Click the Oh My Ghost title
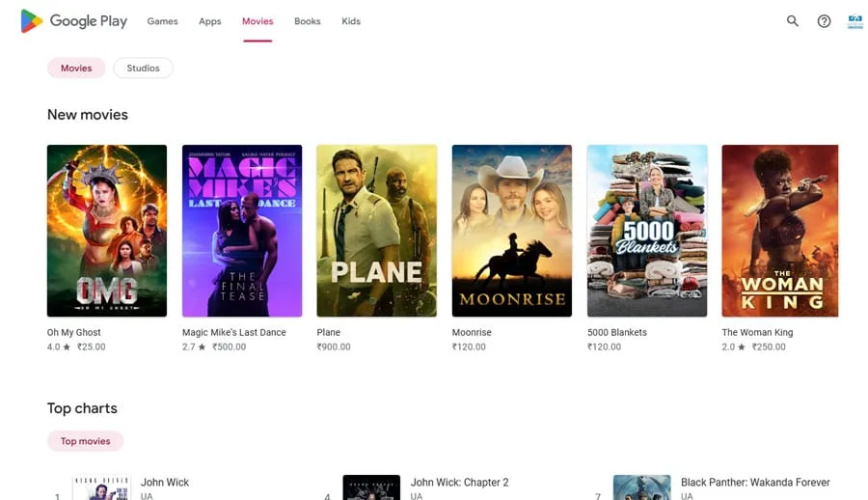Screen dimensions: 868x500 74,332
